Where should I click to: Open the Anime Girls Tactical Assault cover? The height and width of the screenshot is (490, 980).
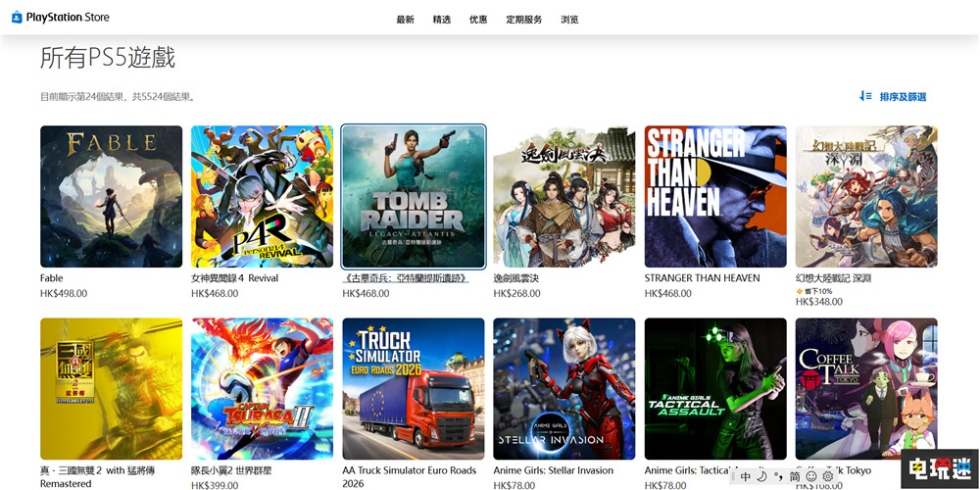[715, 389]
